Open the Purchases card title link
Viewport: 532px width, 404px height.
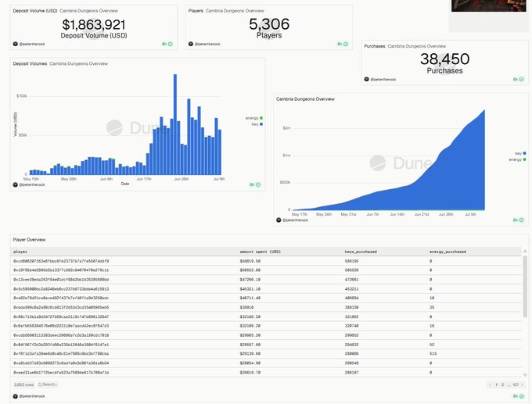tap(375, 46)
